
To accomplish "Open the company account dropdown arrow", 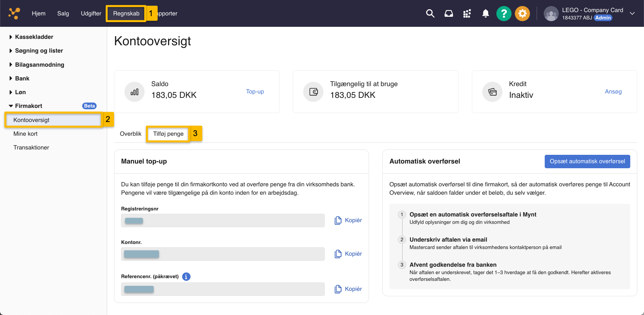I will (632, 13).
